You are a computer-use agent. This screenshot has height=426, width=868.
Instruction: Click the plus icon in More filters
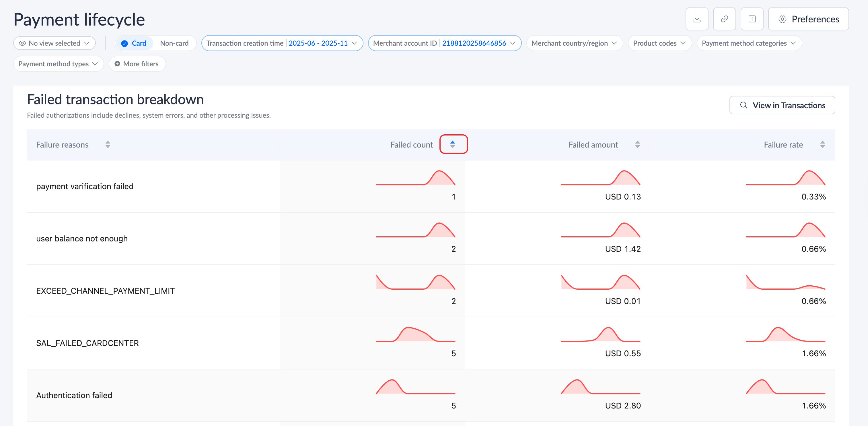(x=117, y=64)
